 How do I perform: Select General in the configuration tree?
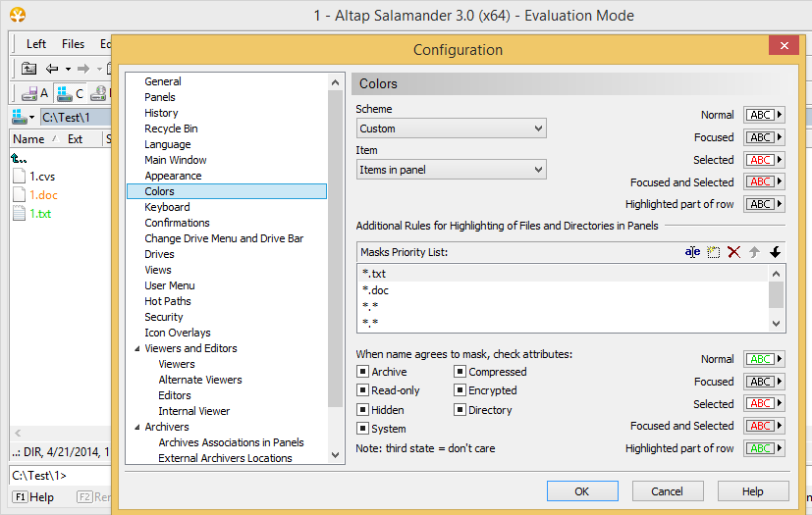[x=163, y=81]
